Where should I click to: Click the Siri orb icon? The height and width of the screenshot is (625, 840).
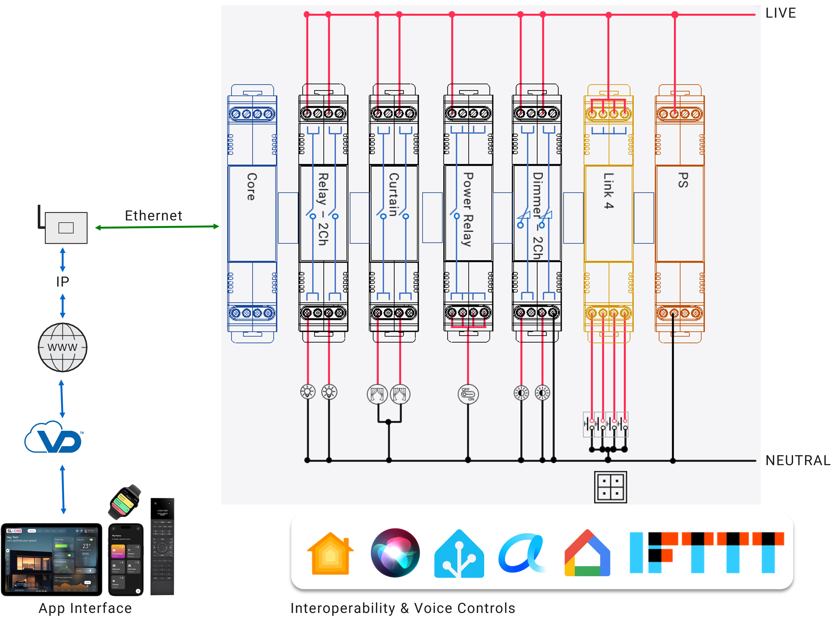[395, 553]
